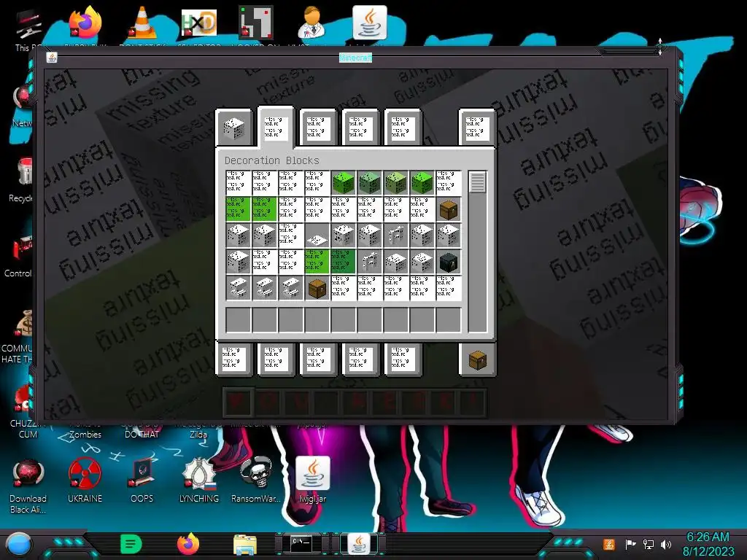Click the rightmost empty hotbar slot in inventory
The image size is (747, 560).
coord(449,319)
